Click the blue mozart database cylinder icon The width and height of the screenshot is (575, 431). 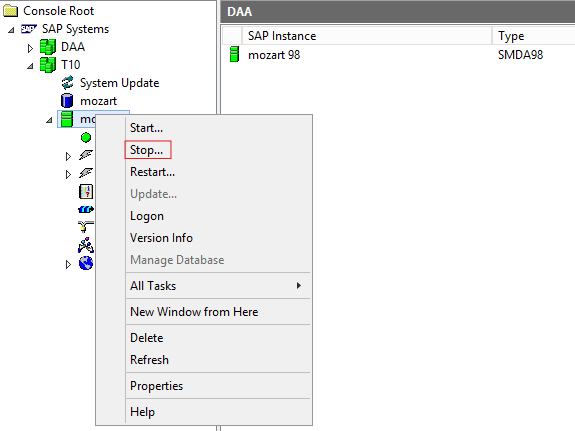point(67,101)
